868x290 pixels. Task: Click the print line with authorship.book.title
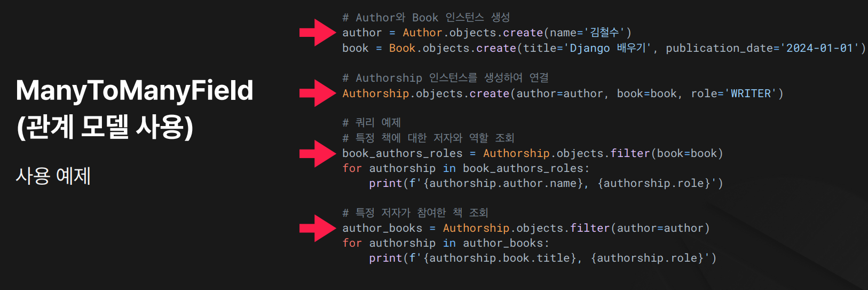tap(543, 258)
